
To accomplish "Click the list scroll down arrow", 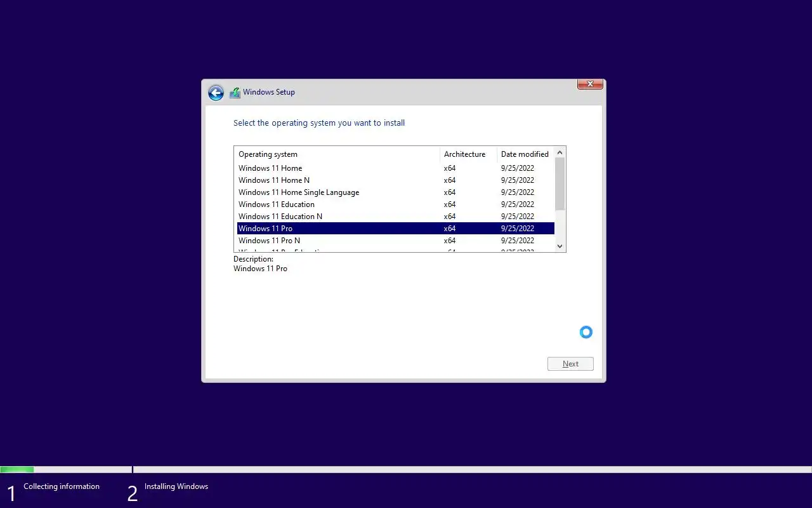I will [x=560, y=246].
